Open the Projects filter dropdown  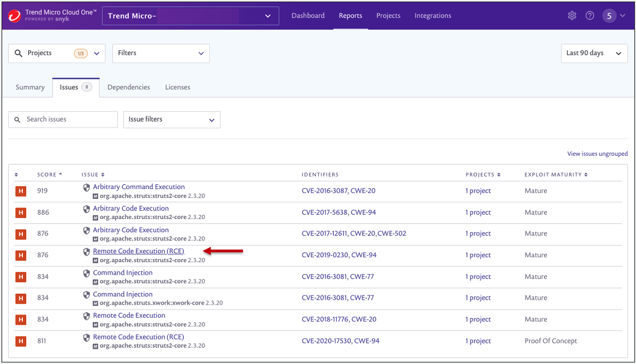[x=57, y=53]
